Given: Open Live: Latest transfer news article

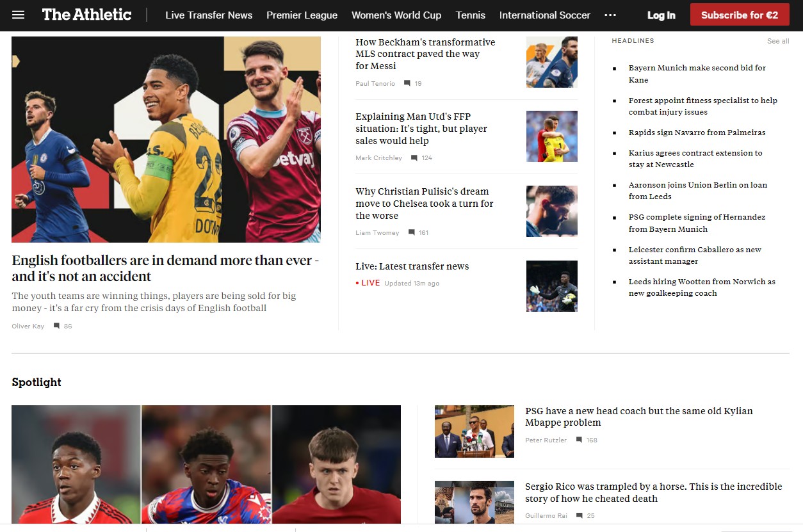Looking at the screenshot, I should tap(412, 266).
